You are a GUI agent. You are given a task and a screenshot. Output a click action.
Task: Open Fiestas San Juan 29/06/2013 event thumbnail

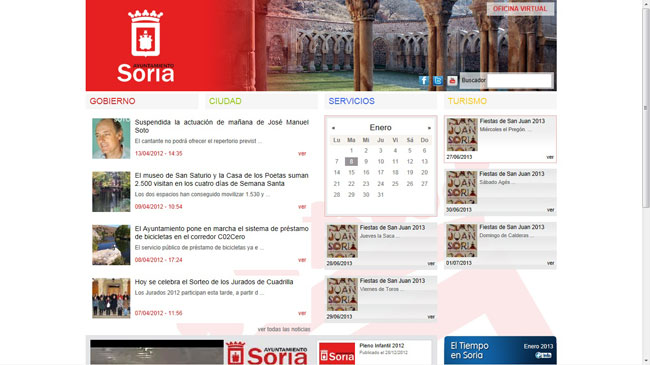click(342, 294)
